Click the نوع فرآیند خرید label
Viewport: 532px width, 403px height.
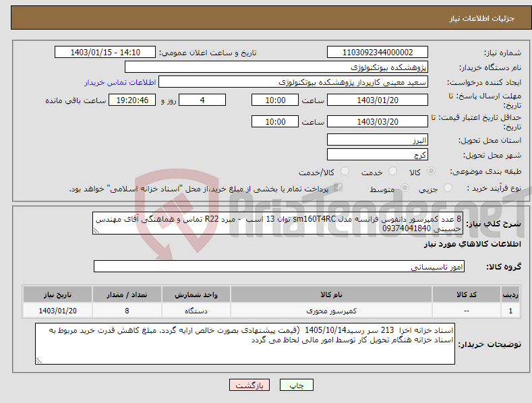click(x=494, y=188)
